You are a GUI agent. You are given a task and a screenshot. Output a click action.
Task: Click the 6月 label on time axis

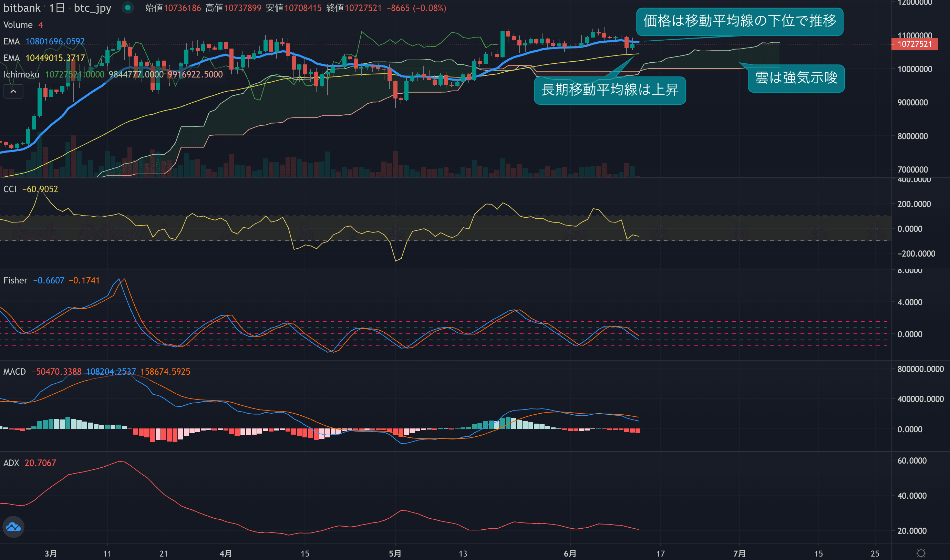click(x=570, y=553)
